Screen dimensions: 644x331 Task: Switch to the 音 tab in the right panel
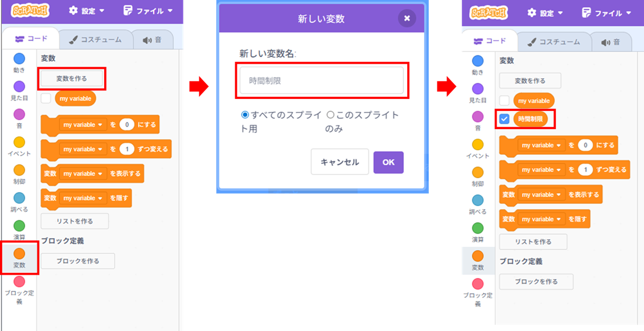611,42
